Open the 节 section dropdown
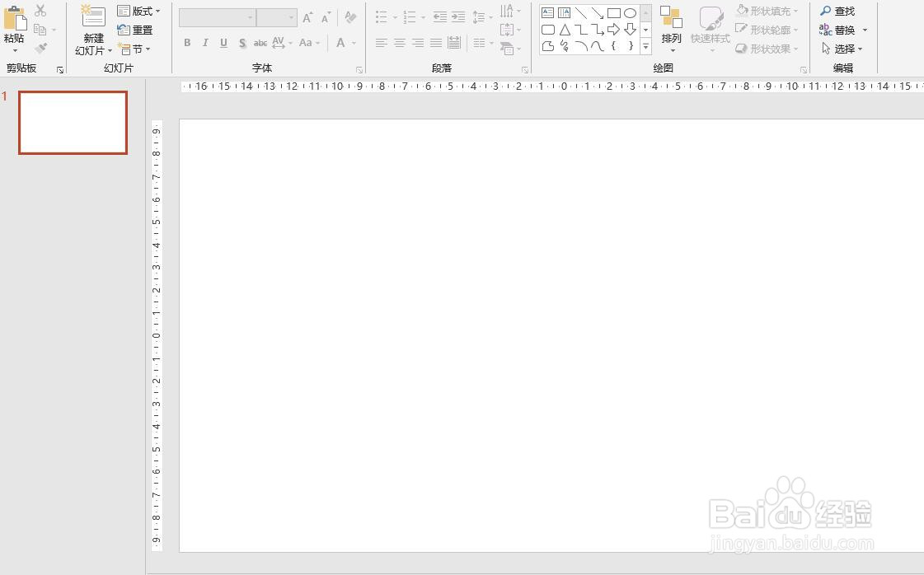Screen dimensions: 924x575 (134, 49)
